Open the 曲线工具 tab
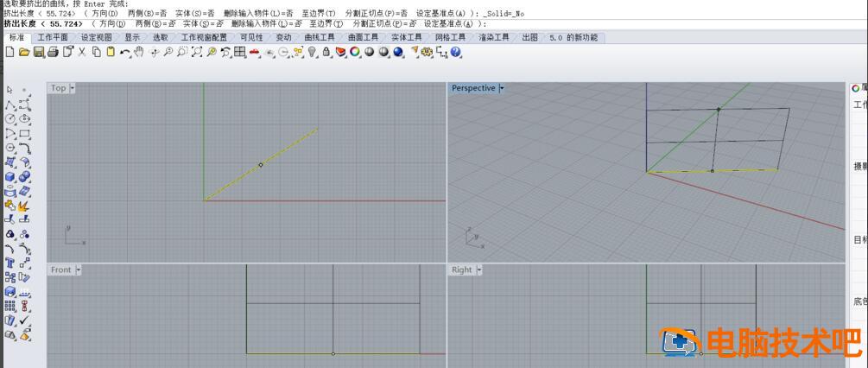The image size is (868, 368). tap(320, 38)
